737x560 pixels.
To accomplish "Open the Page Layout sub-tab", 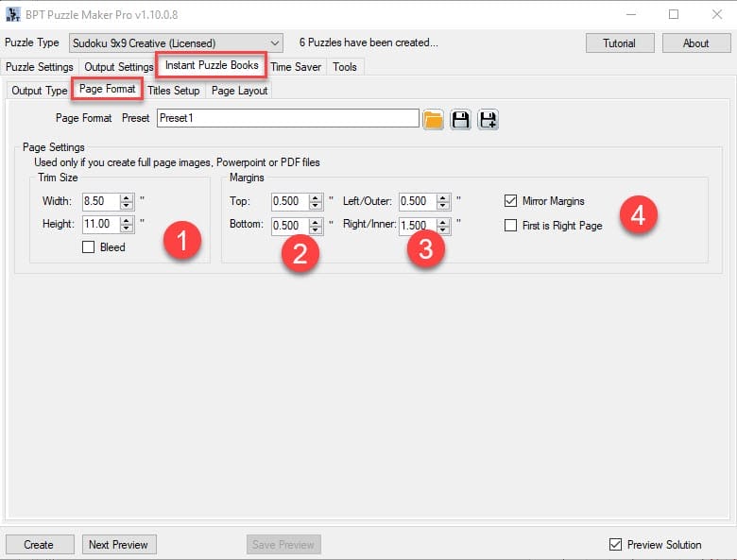I will (239, 91).
